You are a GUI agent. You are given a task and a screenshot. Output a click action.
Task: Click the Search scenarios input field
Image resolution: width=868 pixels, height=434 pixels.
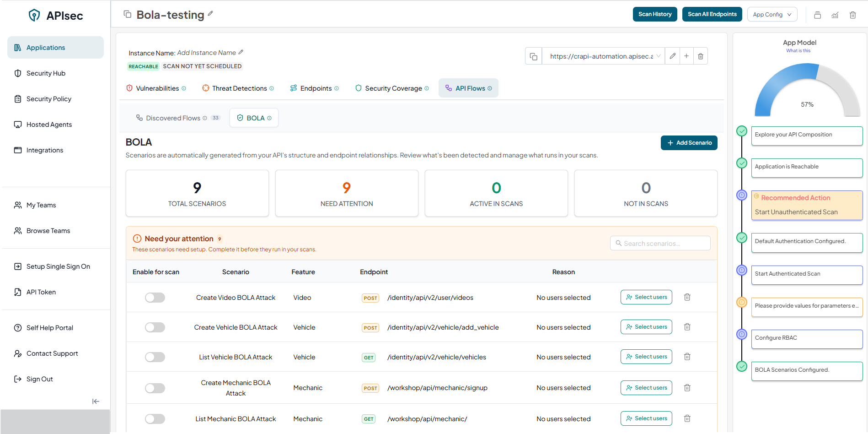pos(660,244)
